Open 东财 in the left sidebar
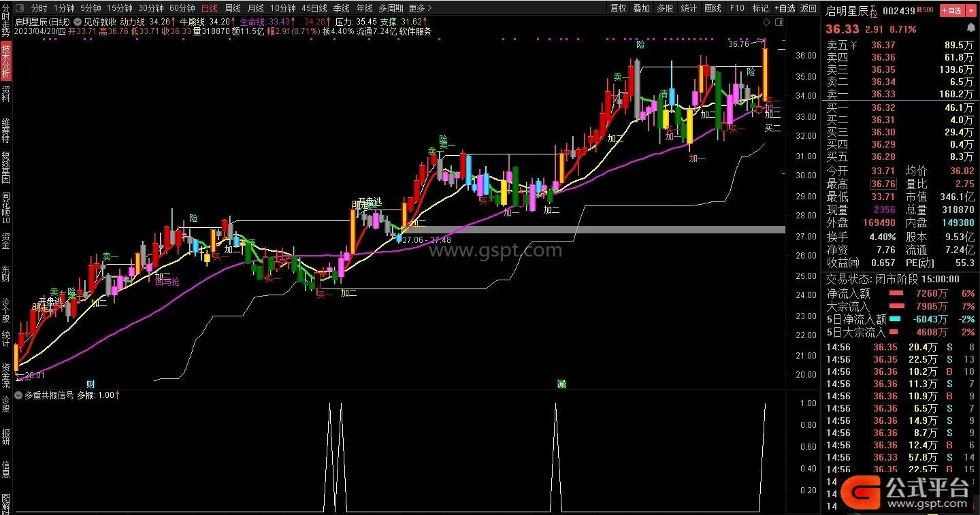The height and width of the screenshot is (515, 980). [5, 273]
